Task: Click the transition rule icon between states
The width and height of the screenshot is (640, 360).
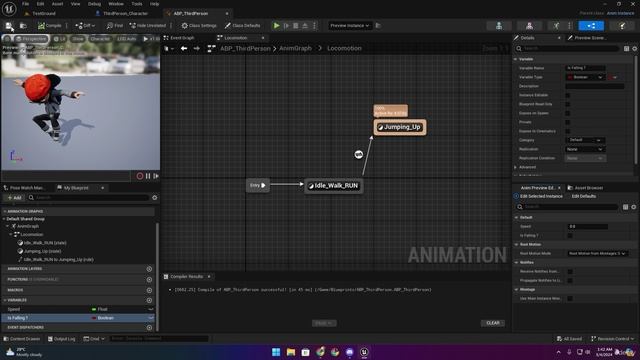Action: click(x=358, y=154)
